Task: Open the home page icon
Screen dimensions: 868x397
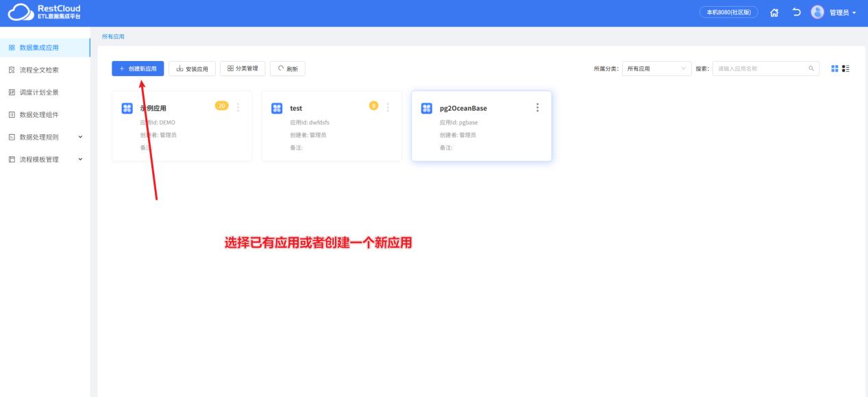Action: pyautogui.click(x=774, y=12)
